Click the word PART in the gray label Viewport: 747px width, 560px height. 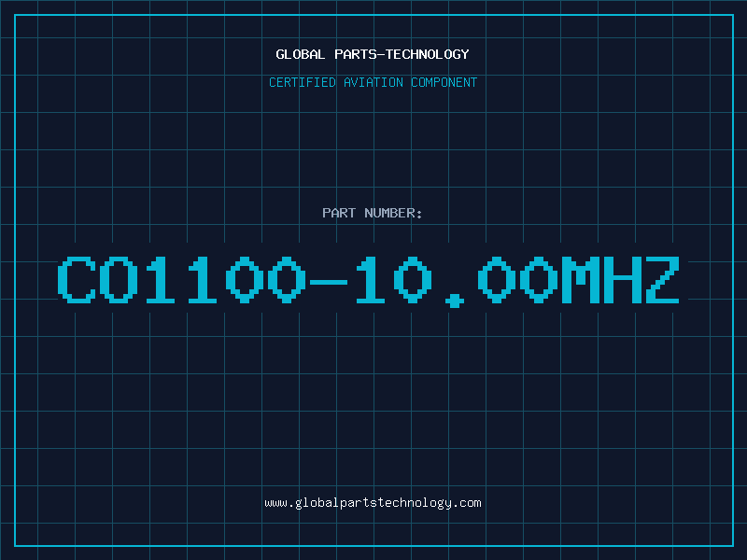pos(339,213)
